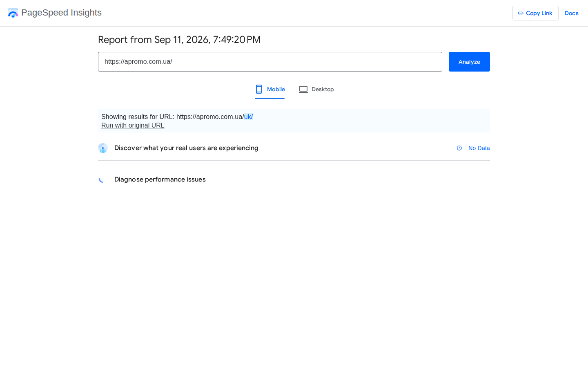The image size is (588, 368).
Task: Click the PageSpeed Insights logo icon
Action: [13, 13]
